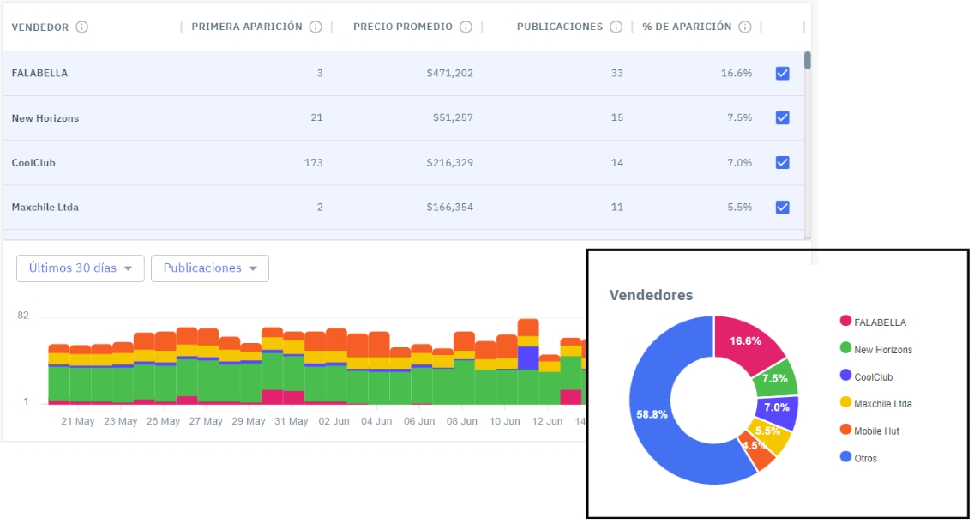Click the info icon beside PUBLICACIONES

click(x=616, y=27)
